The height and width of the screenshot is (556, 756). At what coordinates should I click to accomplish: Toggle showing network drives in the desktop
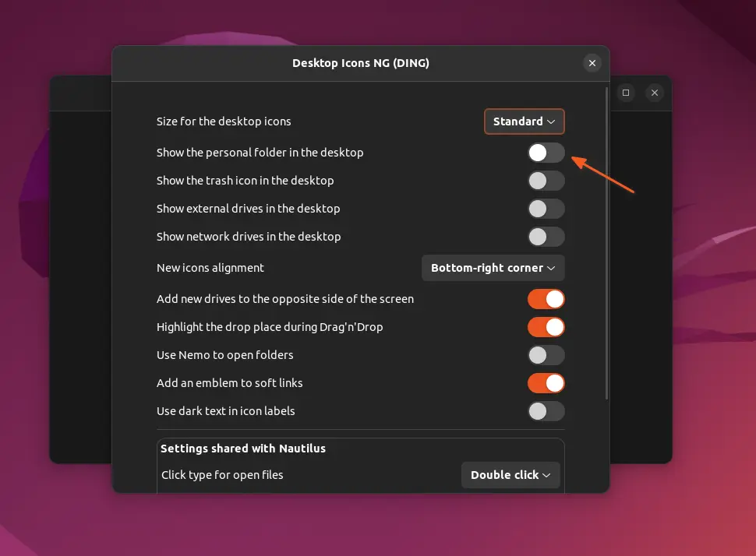tap(546, 237)
